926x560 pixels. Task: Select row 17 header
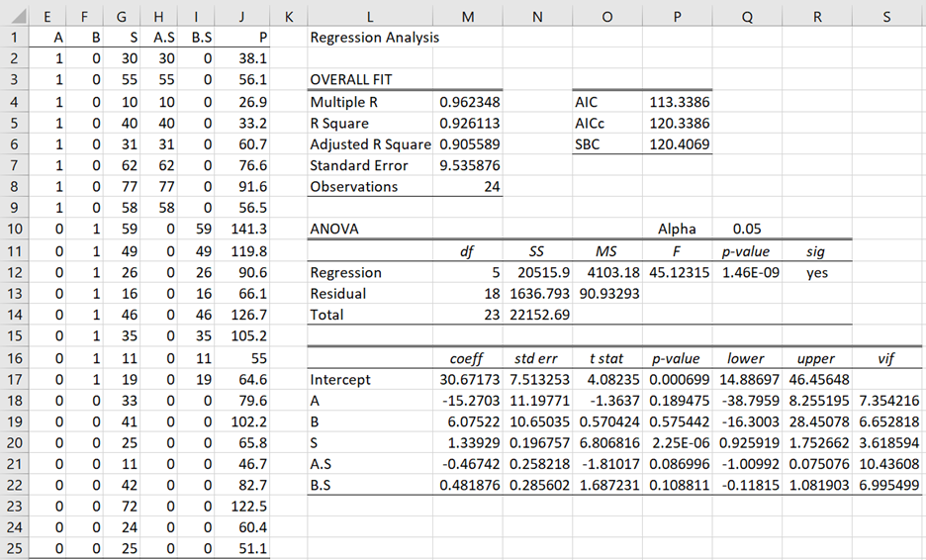click(x=14, y=379)
